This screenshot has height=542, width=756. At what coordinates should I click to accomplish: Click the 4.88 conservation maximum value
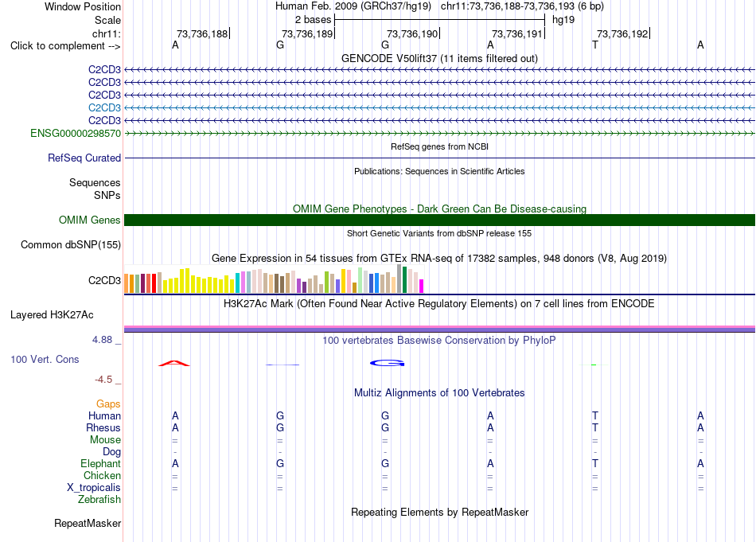(102, 340)
